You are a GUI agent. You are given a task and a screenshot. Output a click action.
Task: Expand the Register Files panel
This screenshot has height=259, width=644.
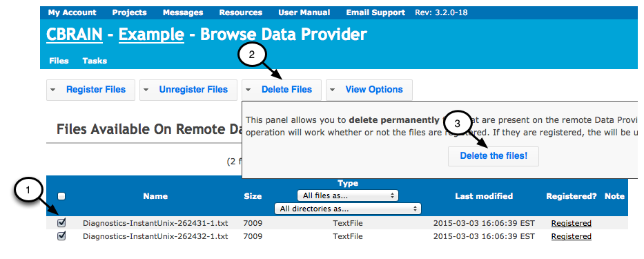91,90
